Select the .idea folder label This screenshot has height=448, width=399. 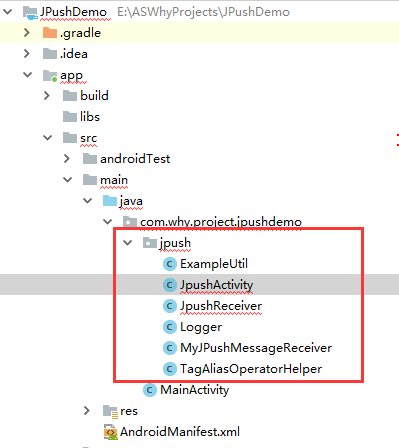coord(74,54)
